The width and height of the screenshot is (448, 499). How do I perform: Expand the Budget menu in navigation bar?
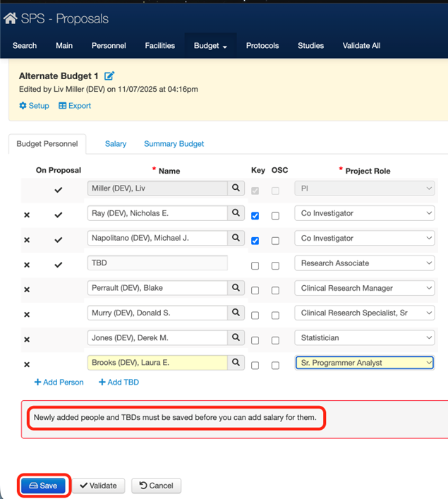[210, 46]
